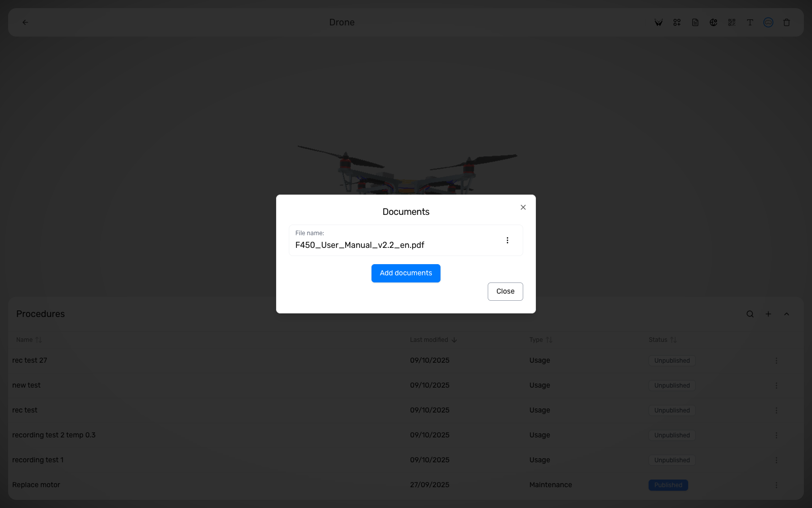812x508 pixels.
Task: Open row menu for recording test 2 temp 0.3
Action: pyautogui.click(x=776, y=435)
